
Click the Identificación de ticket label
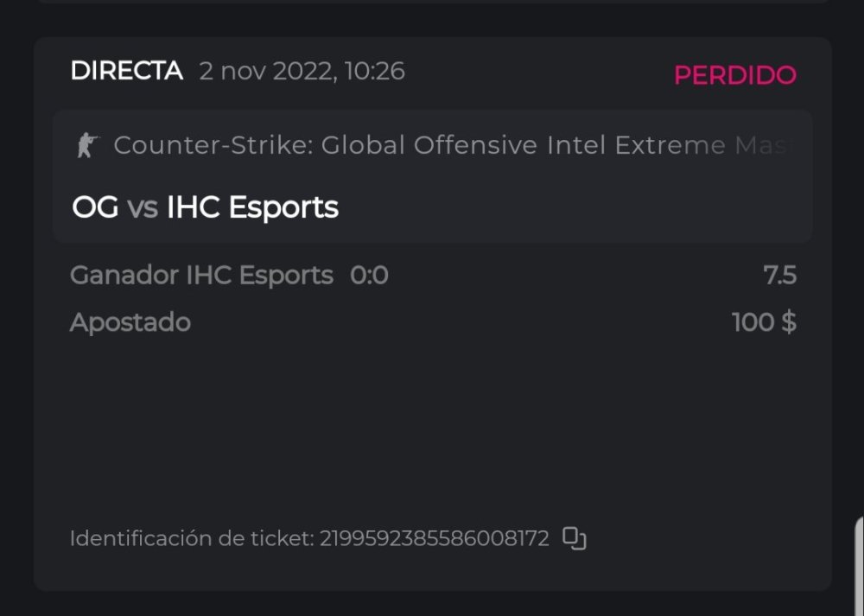pyautogui.click(x=191, y=538)
